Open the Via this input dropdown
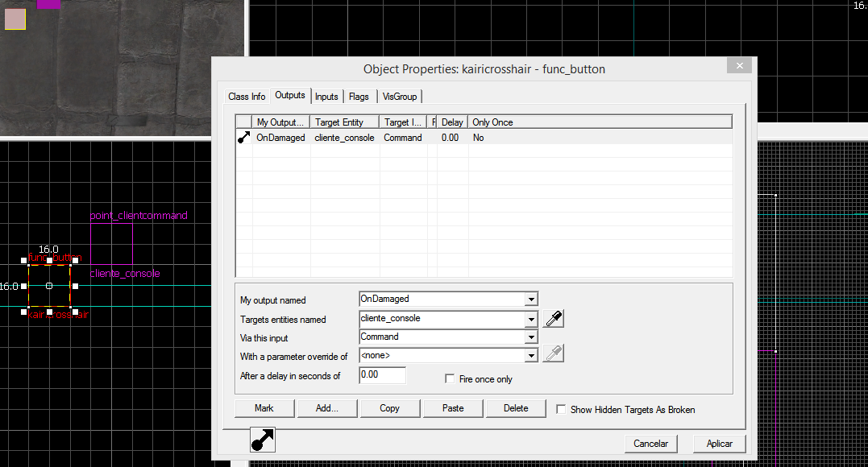Image resolution: width=868 pixels, height=467 pixels. click(531, 337)
